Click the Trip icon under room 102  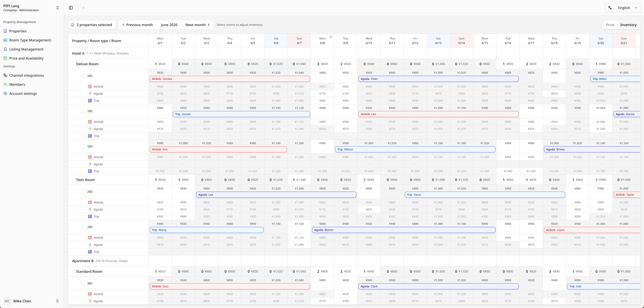[90, 136]
